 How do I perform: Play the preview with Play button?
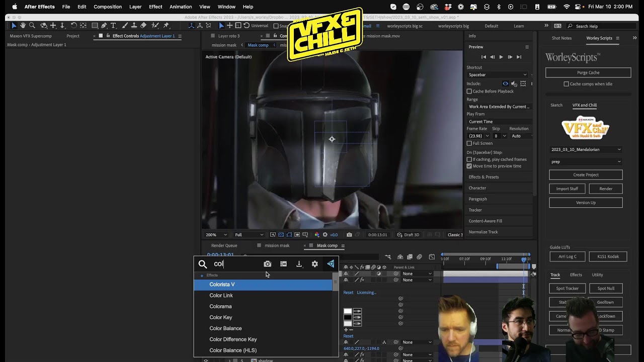pos(501,57)
